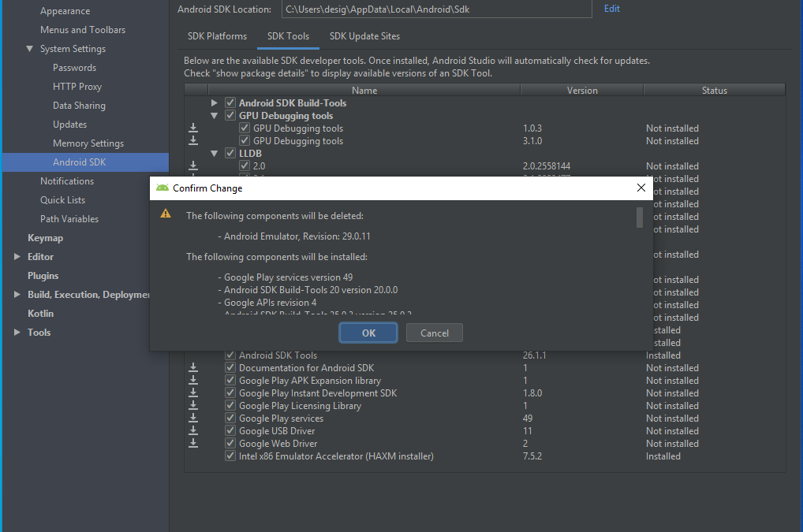Collapse the GPU Debugging tools group
803x532 pixels.
click(x=214, y=116)
